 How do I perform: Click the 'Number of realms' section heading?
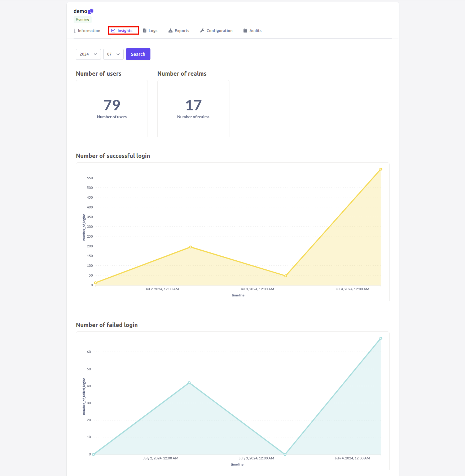coord(182,74)
